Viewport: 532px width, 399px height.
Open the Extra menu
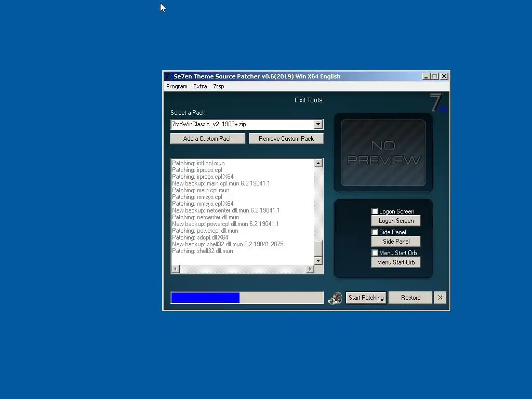200,87
